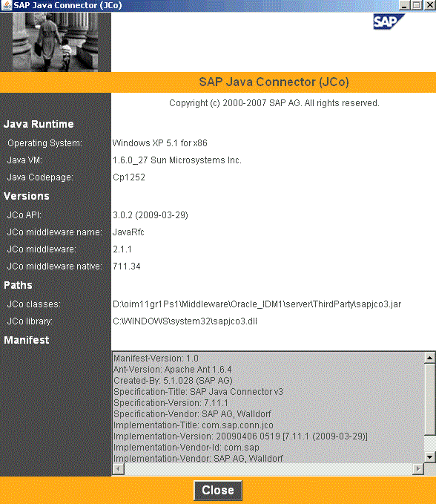436x504 pixels.
Task: Click the manifest horizontal scroll left arrow
Action: pyautogui.click(x=118, y=469)
